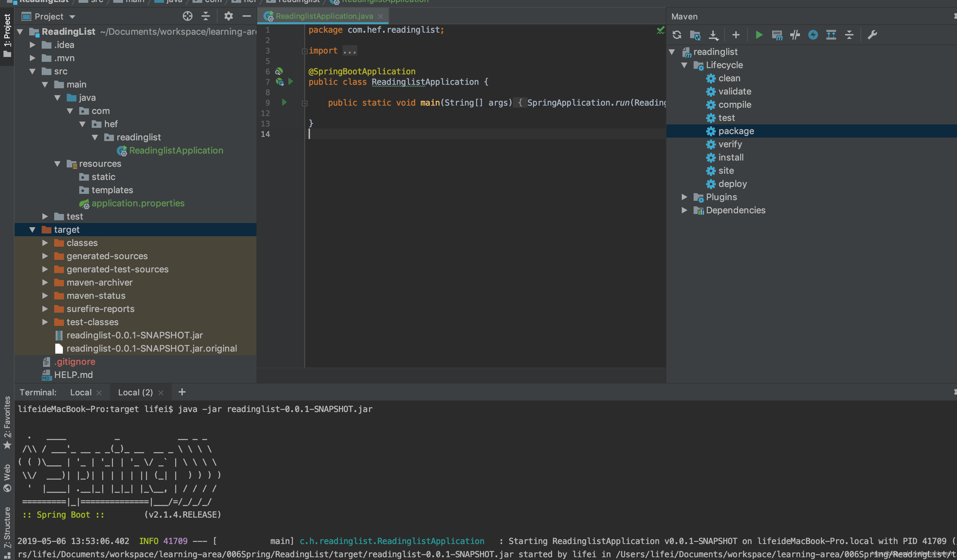Viewport: 957px width, 560px height.
Task: Click run gutter arrow beside main method
Action: click(284, 102)
